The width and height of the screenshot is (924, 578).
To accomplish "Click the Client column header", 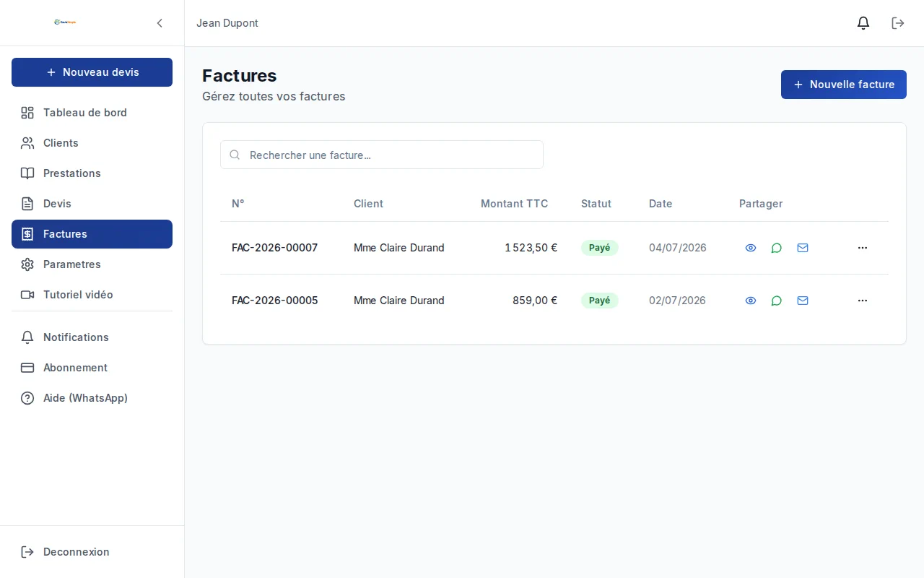I will pos(369,204).
